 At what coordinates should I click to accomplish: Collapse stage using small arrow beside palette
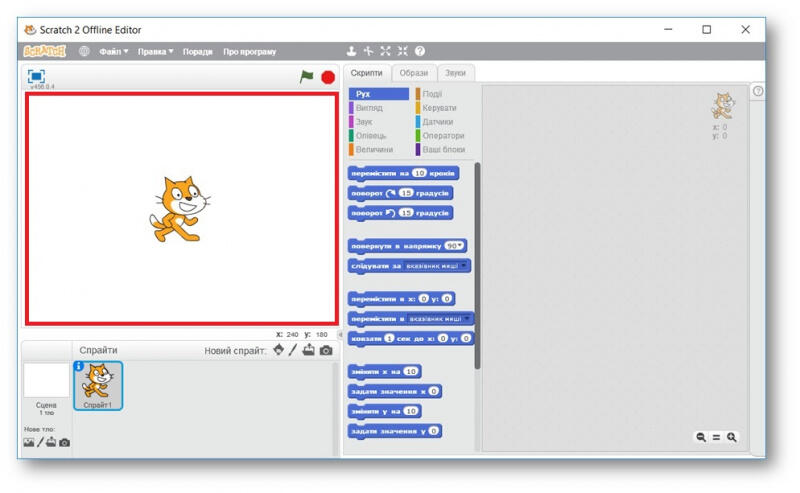340,334
